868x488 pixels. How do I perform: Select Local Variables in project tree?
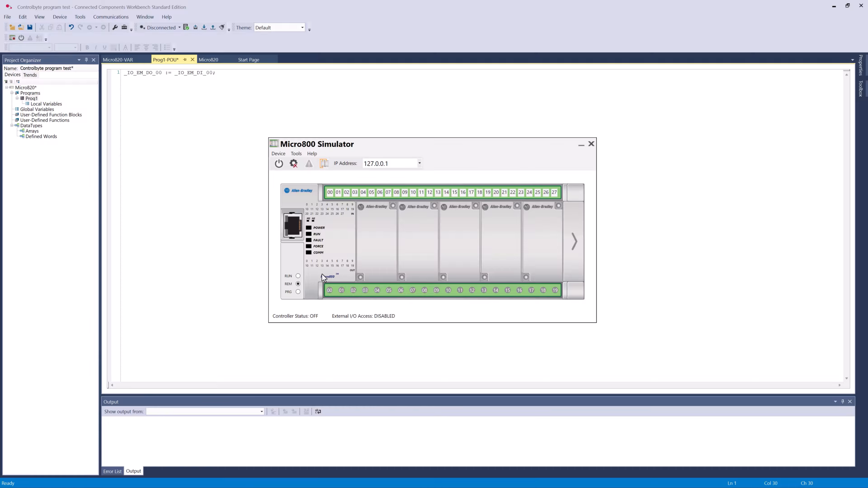tap(46, 104)
